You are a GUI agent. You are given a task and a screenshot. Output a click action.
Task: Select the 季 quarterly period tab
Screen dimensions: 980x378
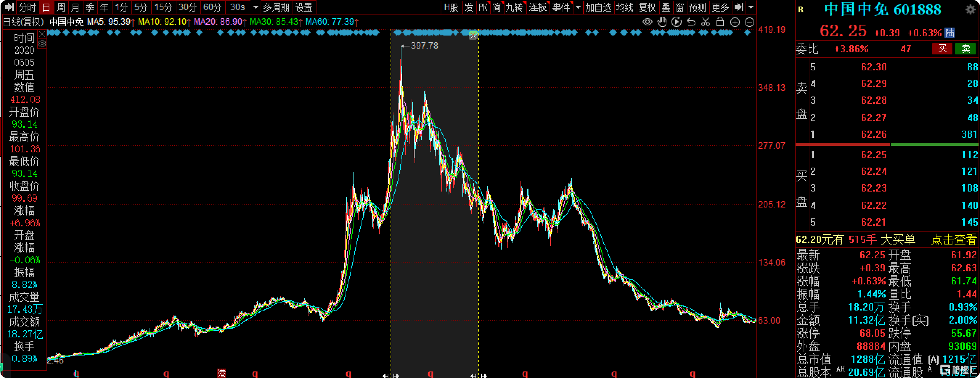(x=90, y=7)
